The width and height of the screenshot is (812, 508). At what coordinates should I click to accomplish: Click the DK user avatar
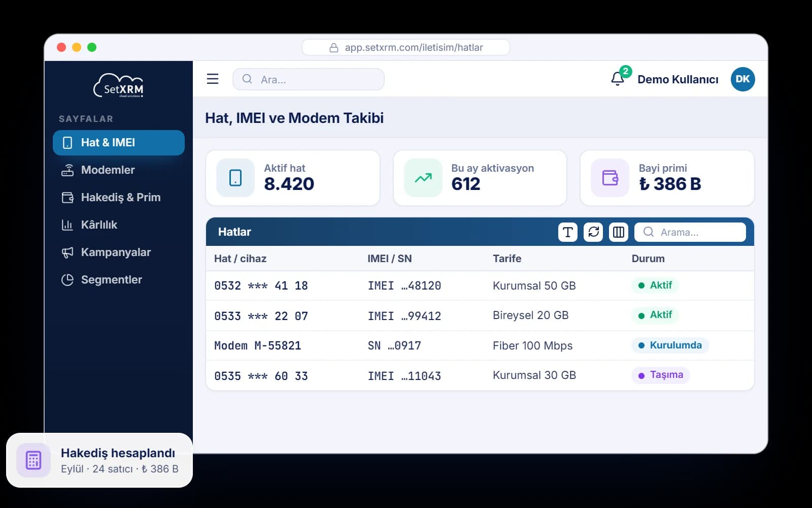(x=742, y=79)
